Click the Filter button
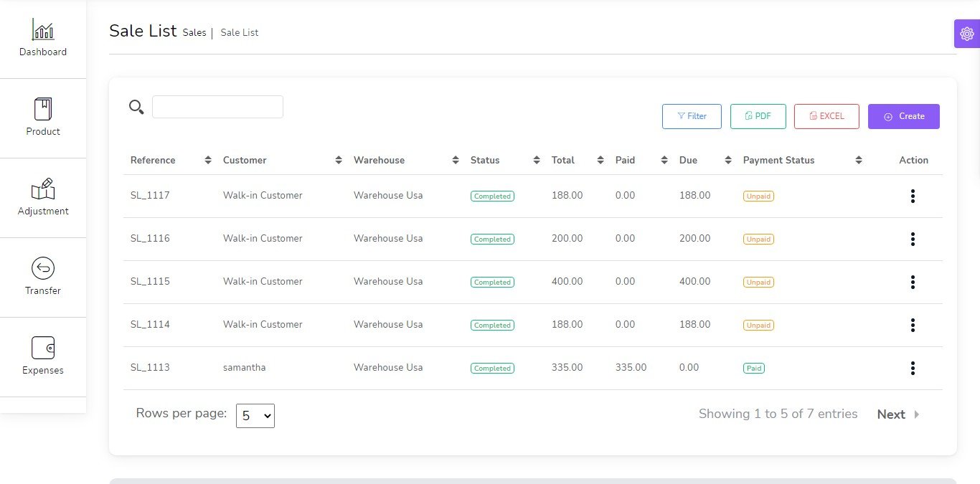This screenshot has height=484, width=980. click(692, 116)
